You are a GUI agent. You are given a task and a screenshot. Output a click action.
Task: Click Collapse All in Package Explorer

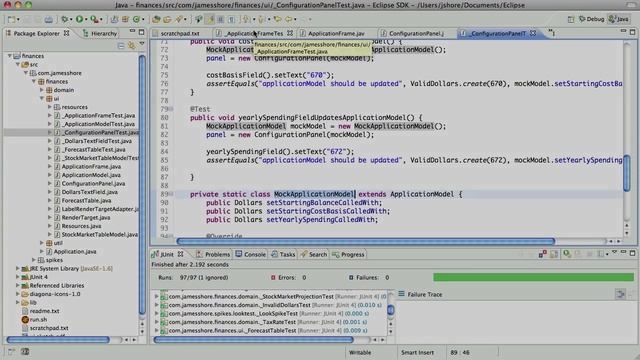tap(121, 46)
